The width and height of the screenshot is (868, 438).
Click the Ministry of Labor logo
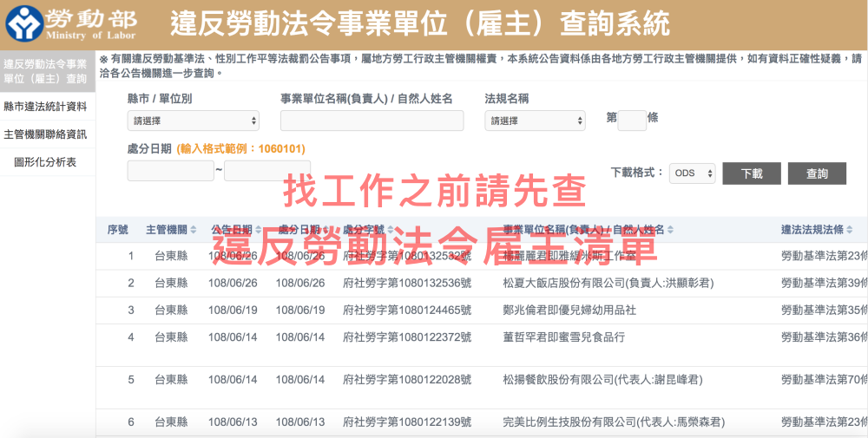[x=71, y=23]
